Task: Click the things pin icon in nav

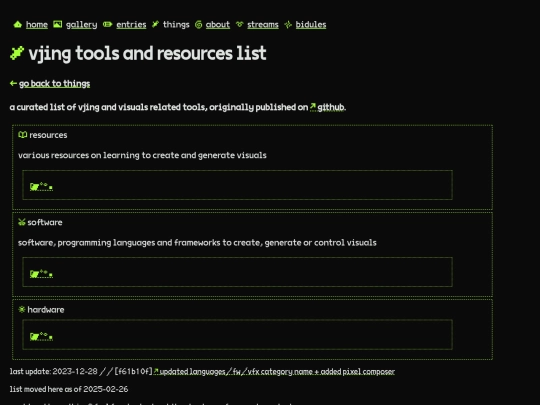Action: [x=156, y=24]
